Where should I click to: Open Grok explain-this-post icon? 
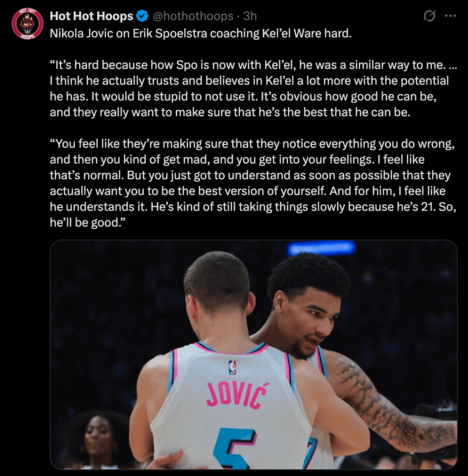pyautogui.click(x=429, y=16)
